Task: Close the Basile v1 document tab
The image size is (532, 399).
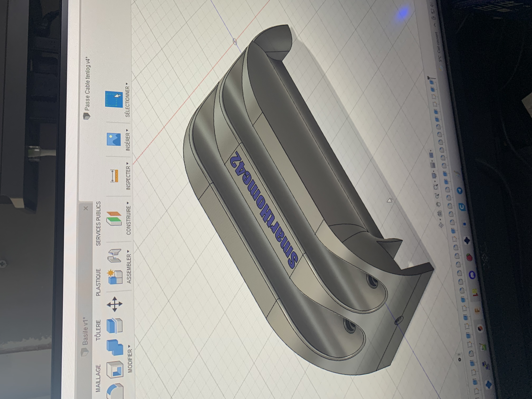Action: 86,208
